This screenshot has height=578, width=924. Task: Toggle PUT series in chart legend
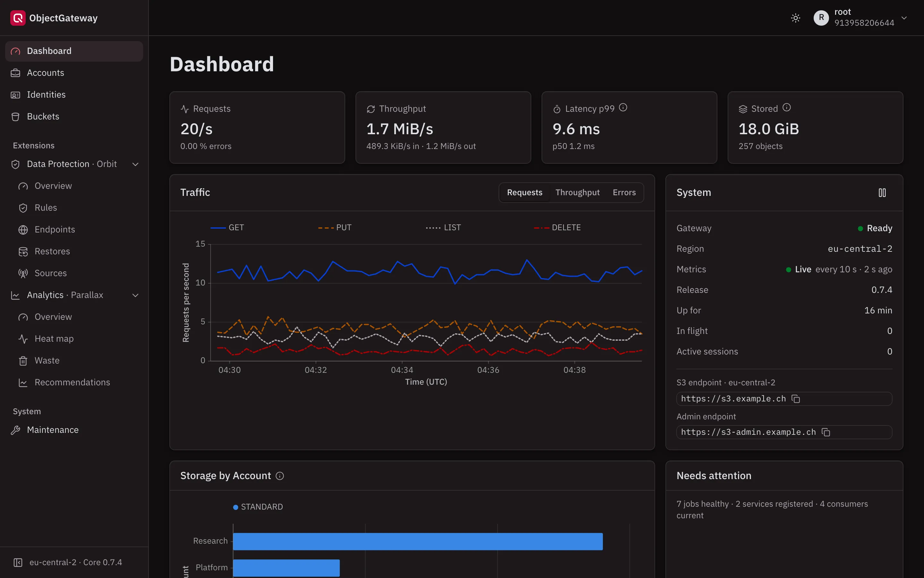point(335,228)
